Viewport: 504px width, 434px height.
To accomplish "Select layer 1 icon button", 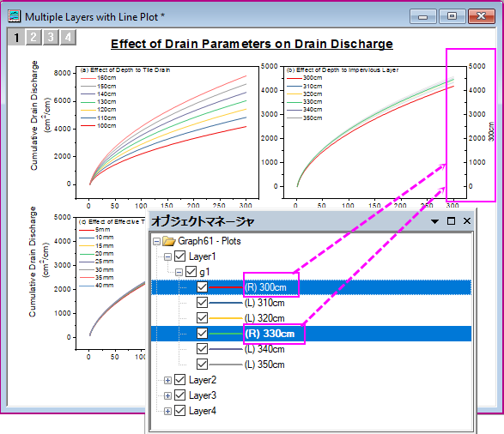I will tap(16, 37).
